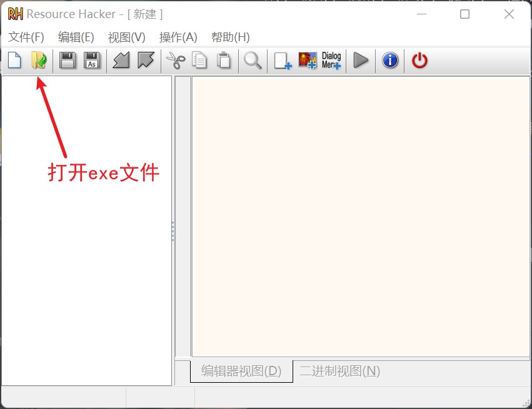The width and height of the screenshot is (532, 409).
Task: Click the Copy pages icon
Action: tap(199, 61)
